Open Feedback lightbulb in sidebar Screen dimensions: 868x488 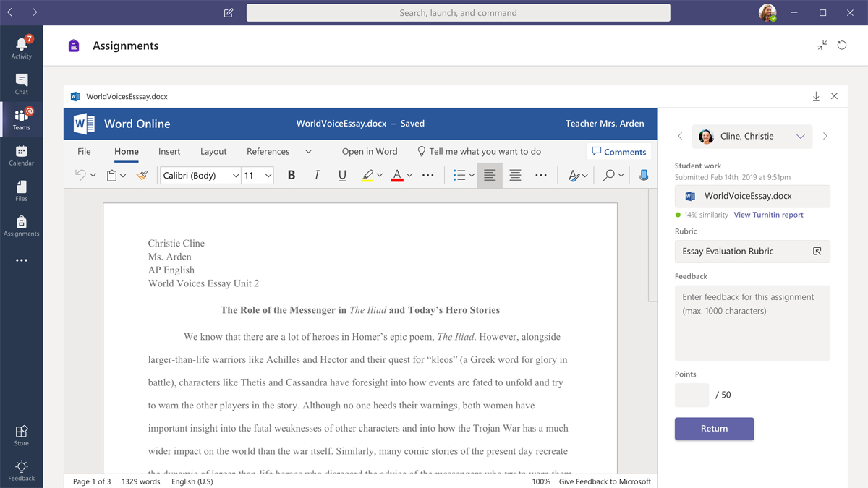(22, 470)
